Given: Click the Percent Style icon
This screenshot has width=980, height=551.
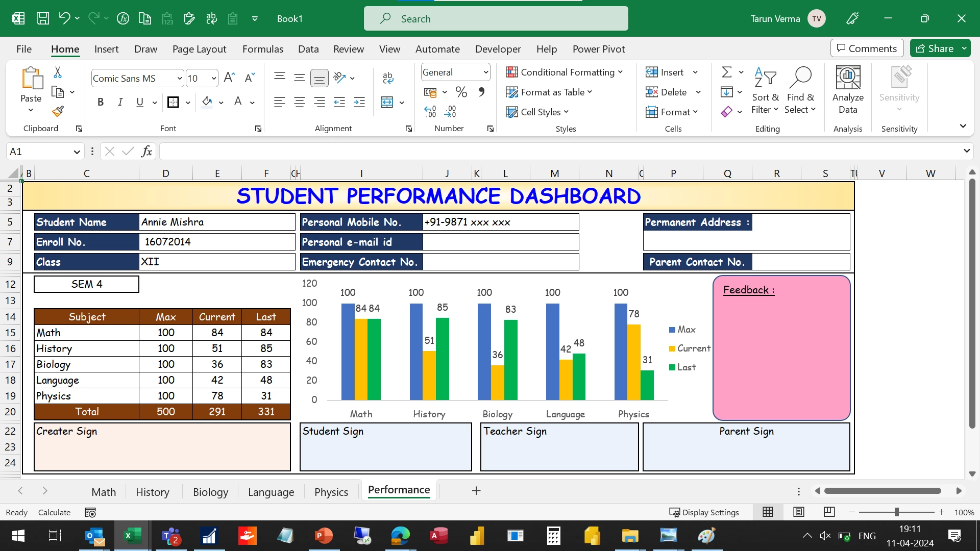Looking at the screenshot, I should [461, 92].
